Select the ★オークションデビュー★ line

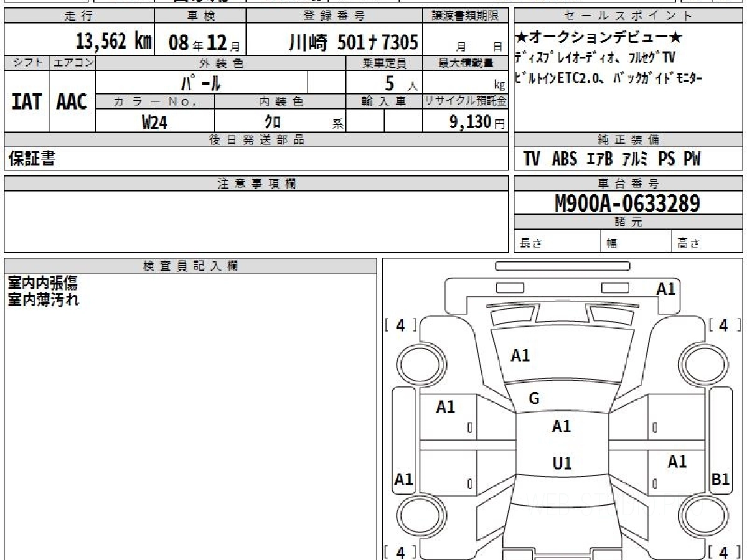coord(599,38)
